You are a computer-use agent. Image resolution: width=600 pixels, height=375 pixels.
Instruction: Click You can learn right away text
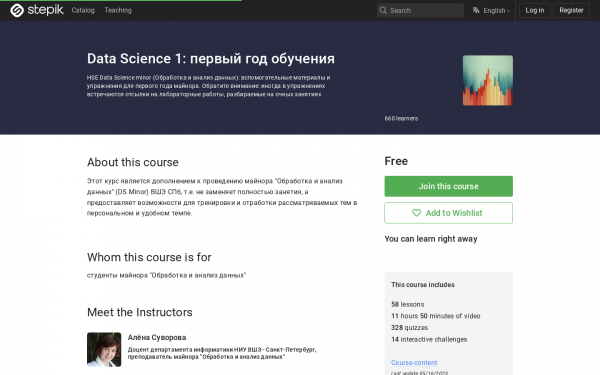coord(431,239)
